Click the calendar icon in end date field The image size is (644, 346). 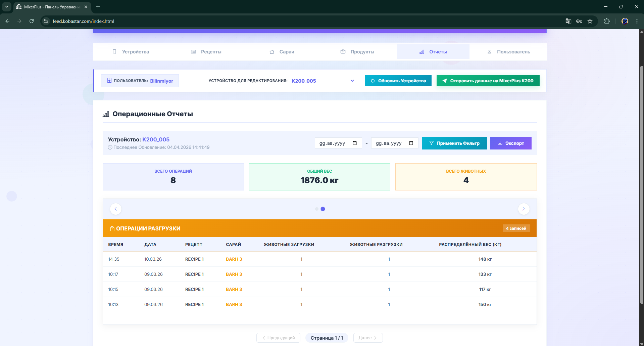coord(411,143)
